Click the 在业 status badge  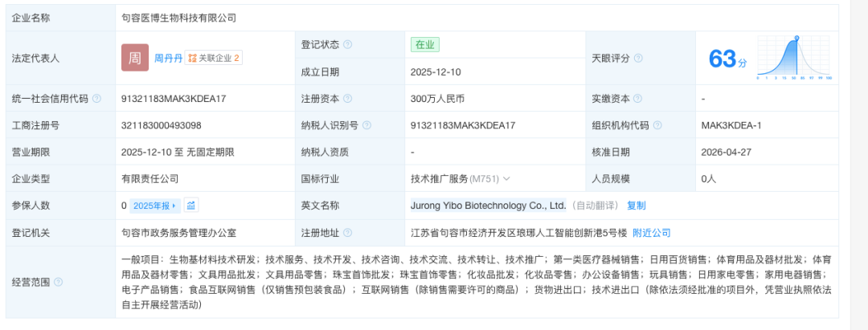425,45
